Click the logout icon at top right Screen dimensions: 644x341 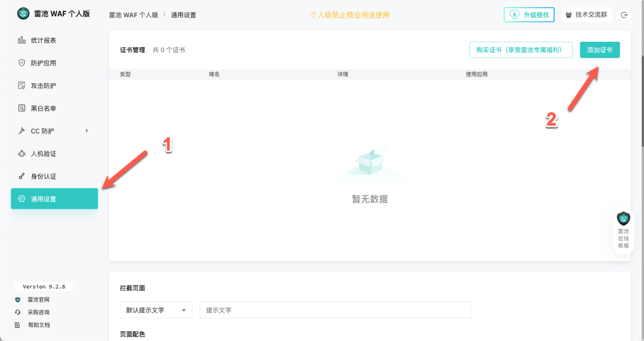624,15
